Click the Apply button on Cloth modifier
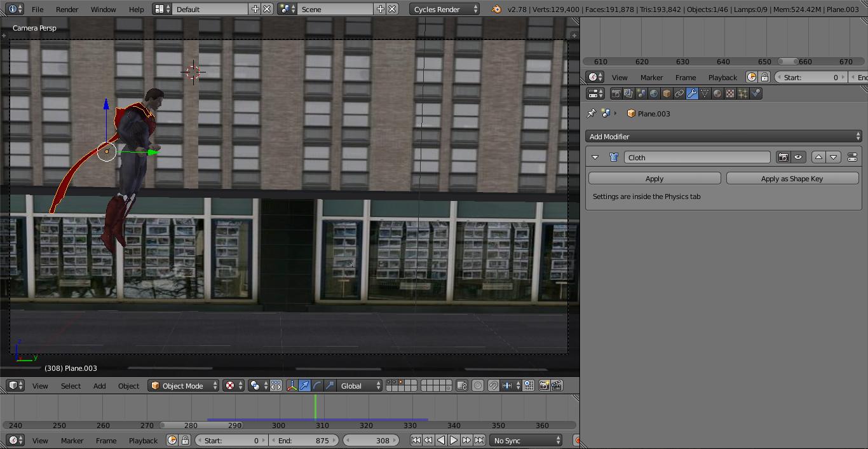Screen dimensions: 868x449 click(654, 178)
